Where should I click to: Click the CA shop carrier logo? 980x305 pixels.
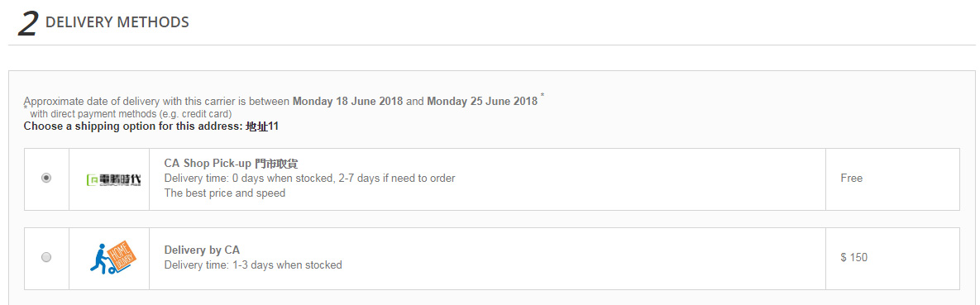click(113, 180)
